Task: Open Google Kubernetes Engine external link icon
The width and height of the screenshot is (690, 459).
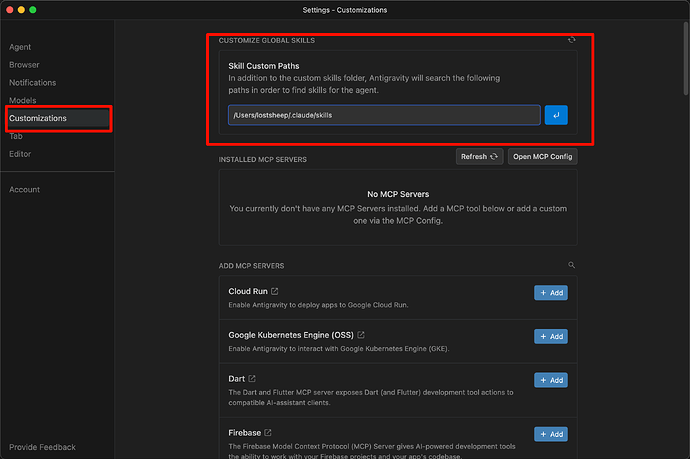Action: pos(361,335)
